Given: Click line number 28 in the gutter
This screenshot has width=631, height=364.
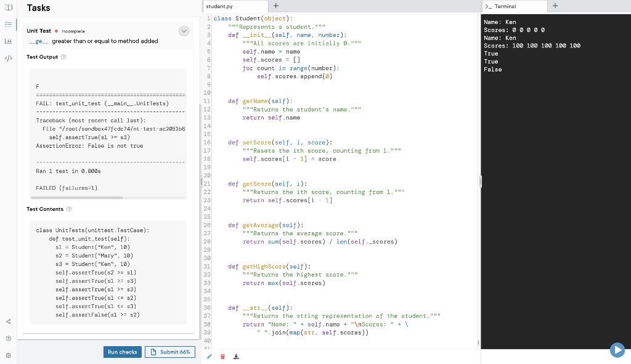Looking at the screenshot, I should tap(207, 241).
